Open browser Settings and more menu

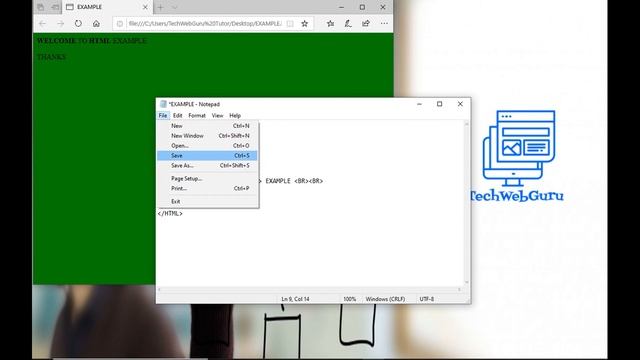point(384,24)
